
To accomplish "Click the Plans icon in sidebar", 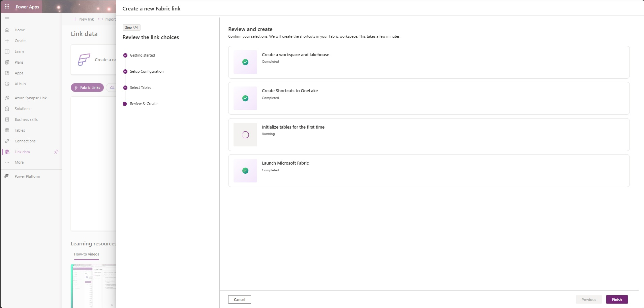I will [x=7, y=62].
